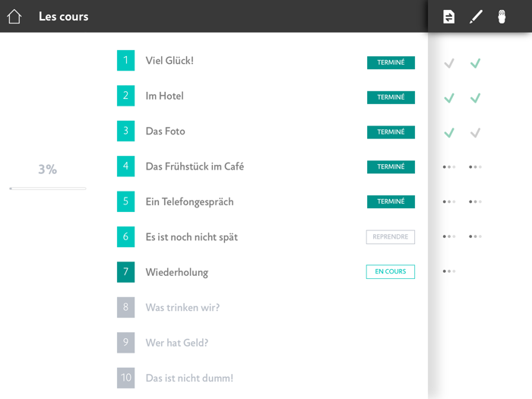Viewport: 532px width, 399px height.
Task: Expand second dots for Ein Telefongespräch
Action: (x=475, y=202)
